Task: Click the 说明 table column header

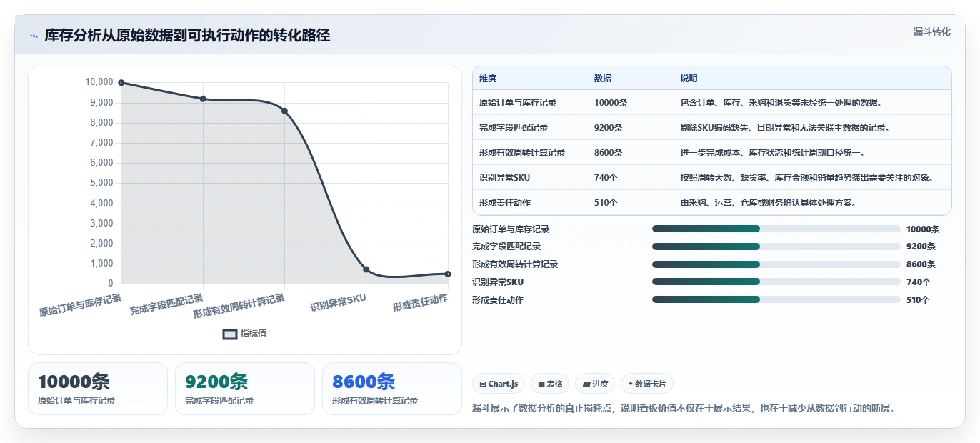Action: tap(689, 79)
